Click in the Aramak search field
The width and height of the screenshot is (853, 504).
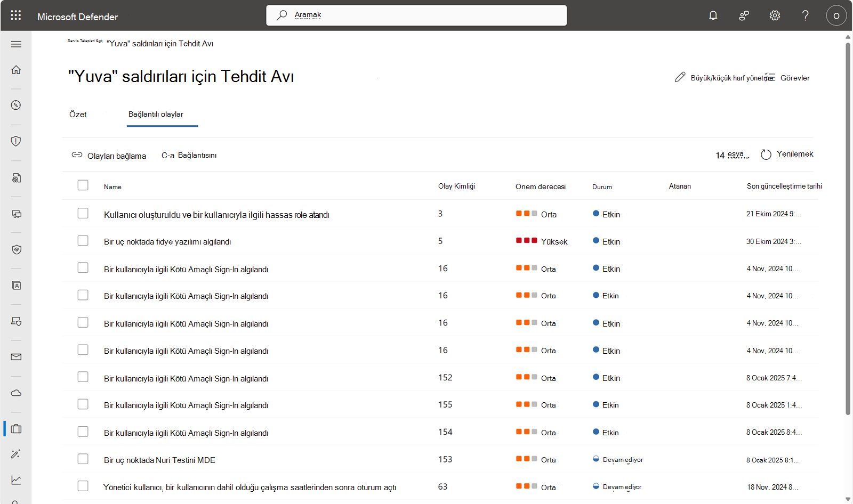416,15
